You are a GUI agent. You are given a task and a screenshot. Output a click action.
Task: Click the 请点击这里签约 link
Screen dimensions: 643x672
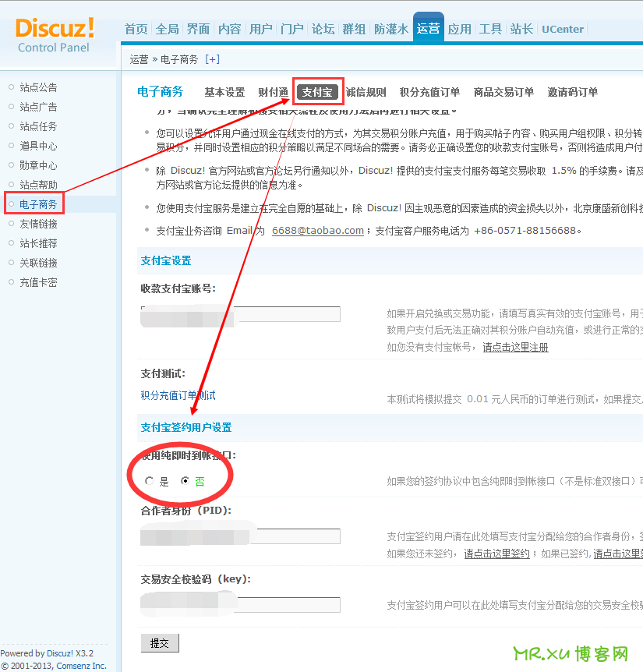(497, 554)
